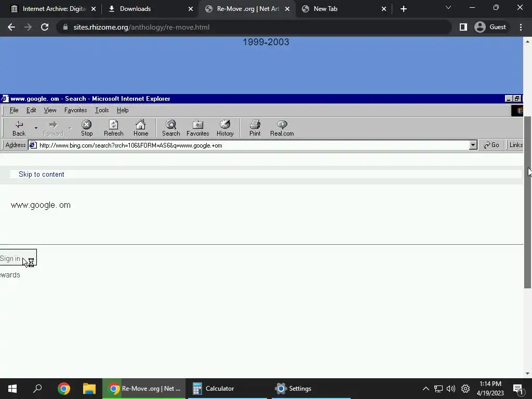
Task: Click the pinned Chrome icon in taskbar
Action: [x=64, y=389]
